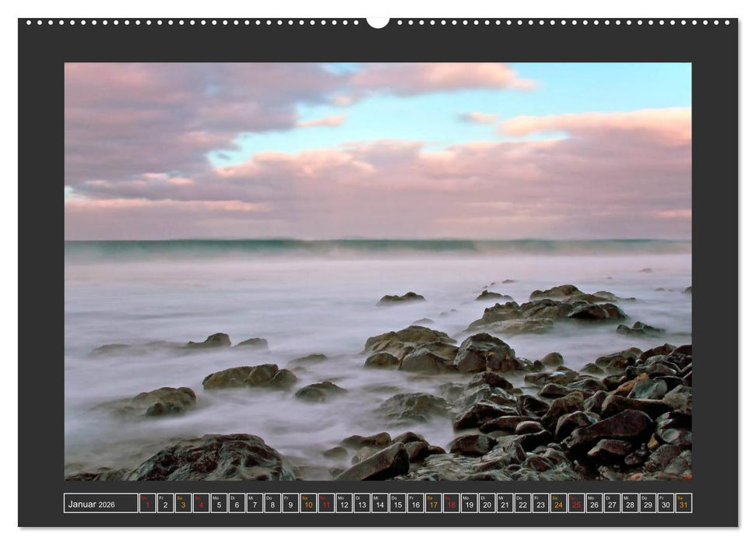Pick red Sunday 18 cell
Screen dimensions: 756x545
tap(452, 504)
